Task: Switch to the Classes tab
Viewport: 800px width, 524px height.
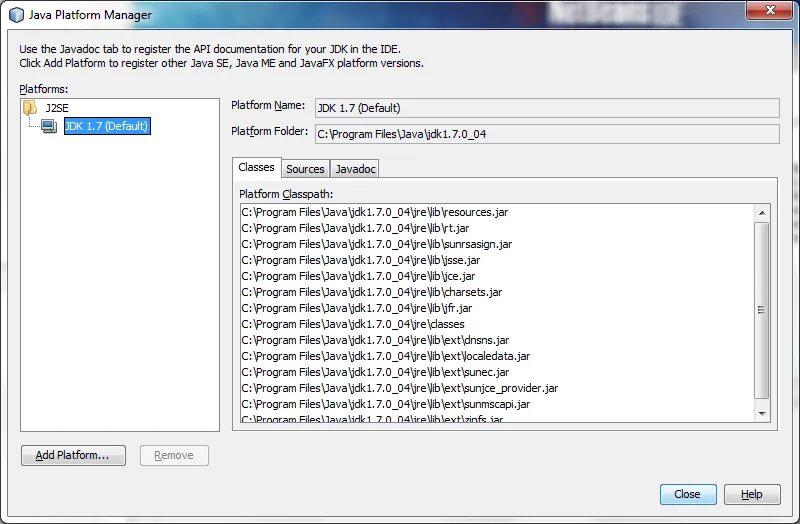Action: 256,167
